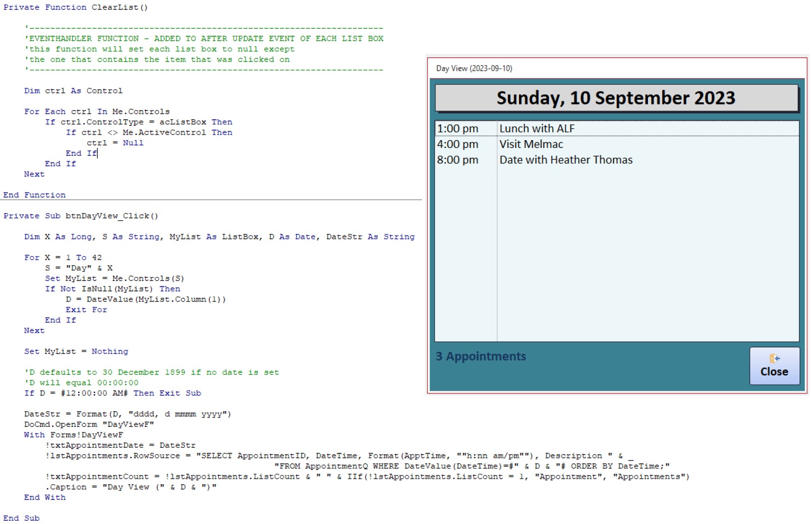Click the 'Sunday, 10 September 2023' date field
This screenshot has width=812, height=524.
coord(616,98)
